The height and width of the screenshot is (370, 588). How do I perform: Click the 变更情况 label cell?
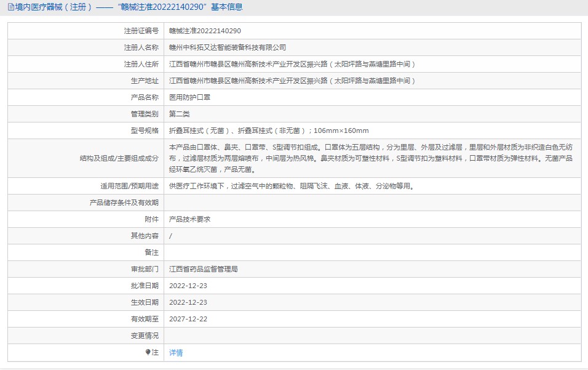(86, 336)
